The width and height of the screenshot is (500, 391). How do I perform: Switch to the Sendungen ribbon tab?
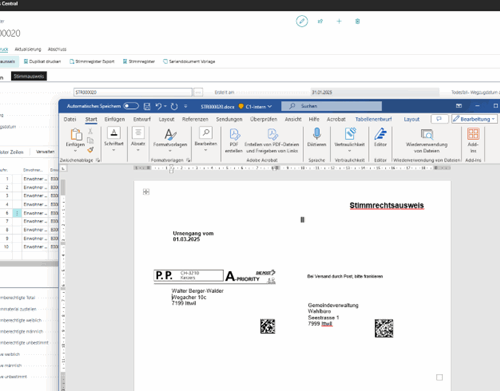pyautogui.click(x=229, y=119)
